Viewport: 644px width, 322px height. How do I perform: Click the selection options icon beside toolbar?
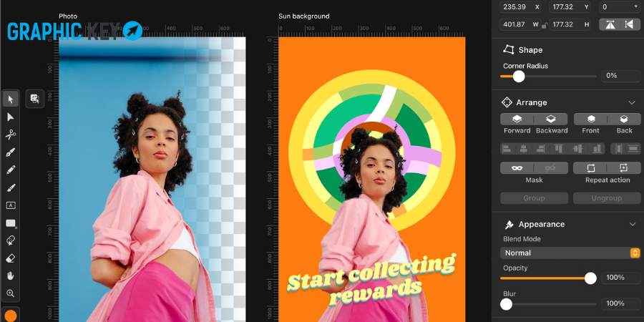(35, 99)
